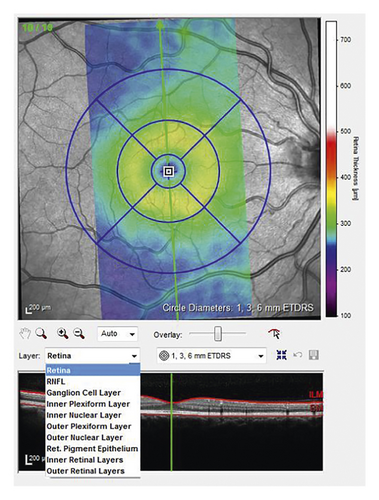This screenshot has width=379, height=500.
Task: Choose Ganglion Cell Layer option
Action: click(x=93, y=393)
